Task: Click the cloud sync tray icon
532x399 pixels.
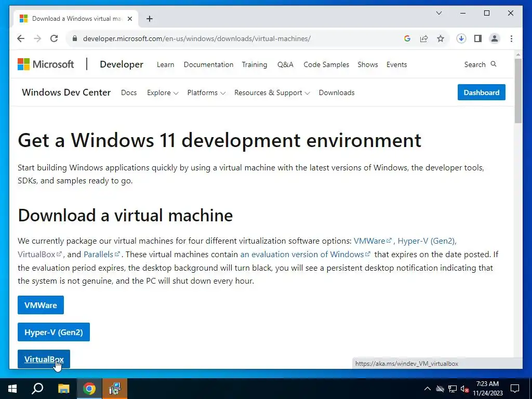Action: 440,389
